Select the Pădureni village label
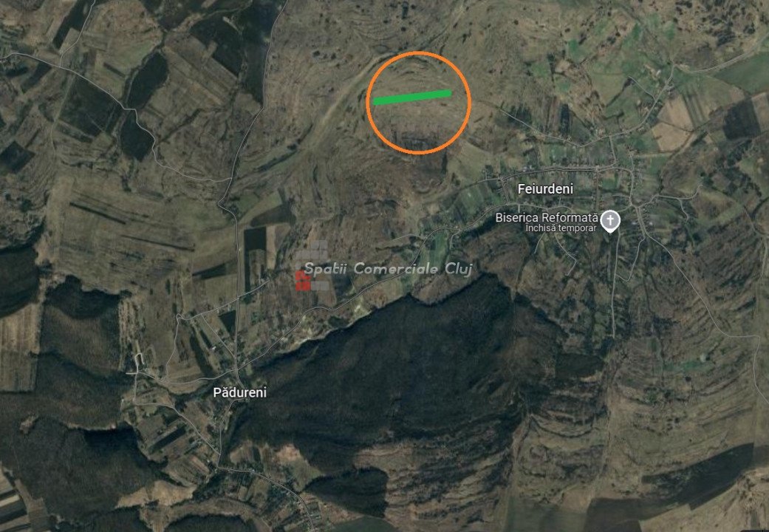Screen dimensions: 769x532 [x=240, y=392]
